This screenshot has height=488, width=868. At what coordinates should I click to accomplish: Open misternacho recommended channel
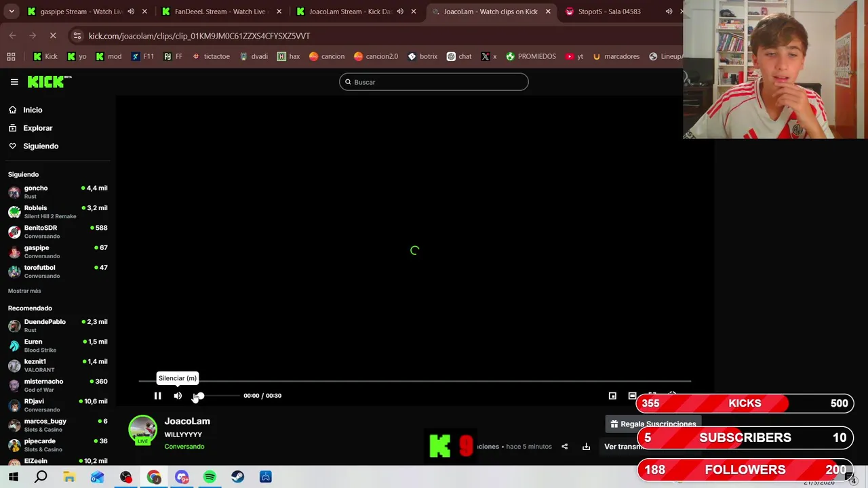[58, 385]
